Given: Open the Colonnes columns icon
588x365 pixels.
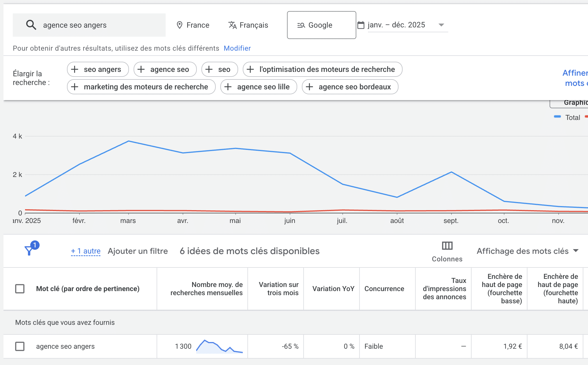Looking at the screenshot, I should (447, 246).
